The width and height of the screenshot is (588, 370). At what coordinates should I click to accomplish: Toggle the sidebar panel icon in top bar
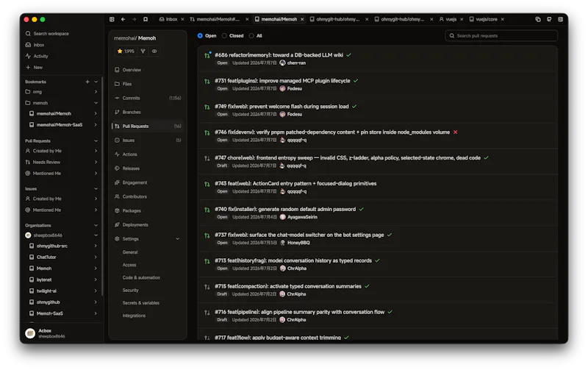tap(112, 19)
